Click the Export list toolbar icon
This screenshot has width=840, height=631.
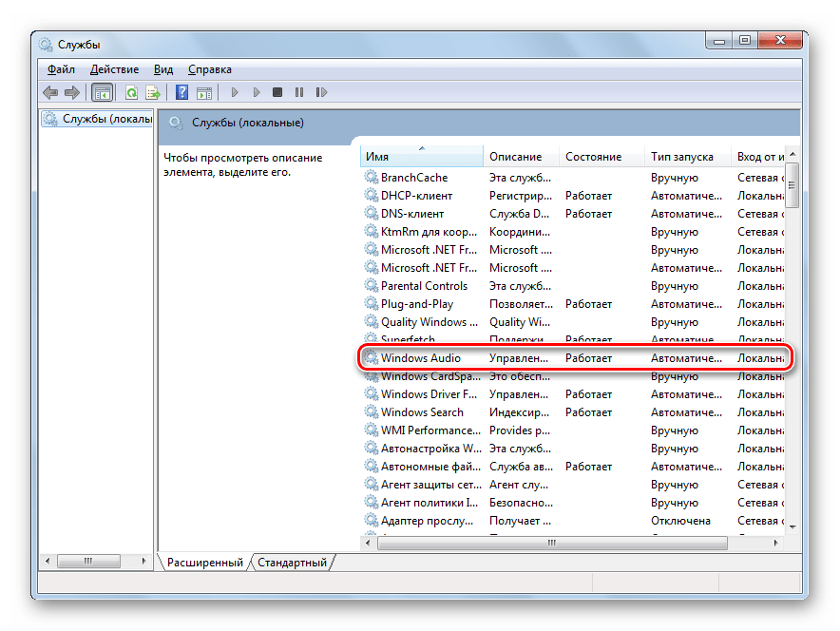151,92
